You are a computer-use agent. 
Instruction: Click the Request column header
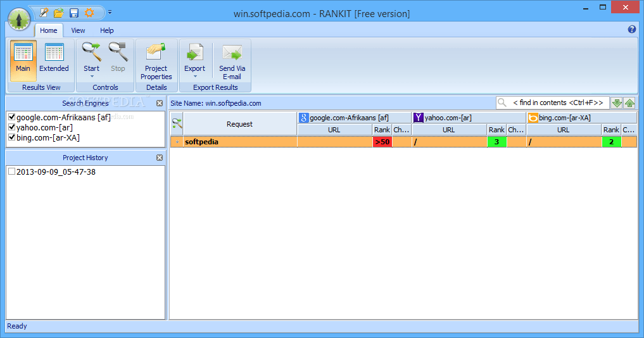239,124
